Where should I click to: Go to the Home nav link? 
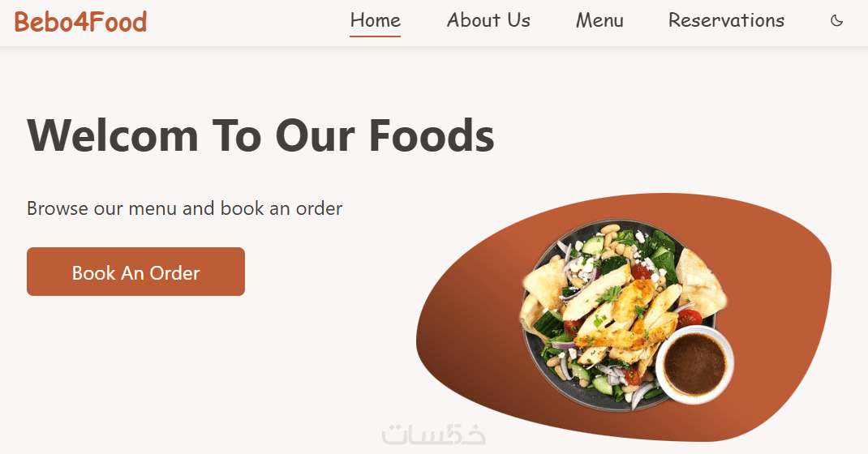click(375, 20)
